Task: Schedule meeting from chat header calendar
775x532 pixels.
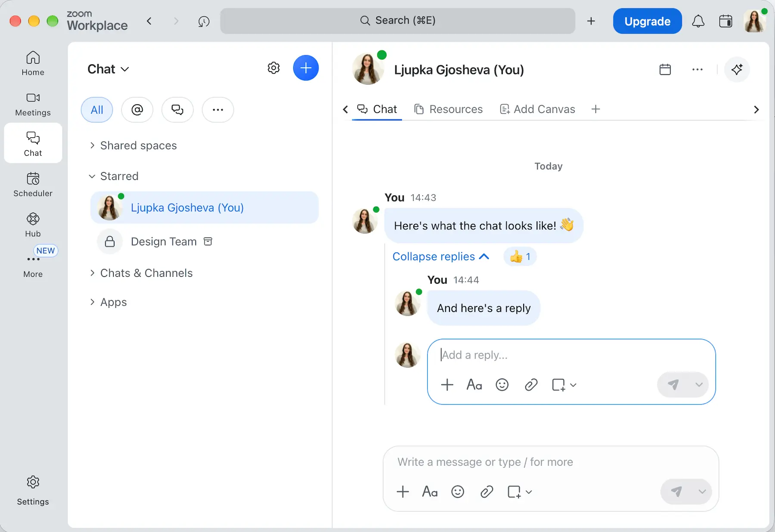Action: [665, 69]
